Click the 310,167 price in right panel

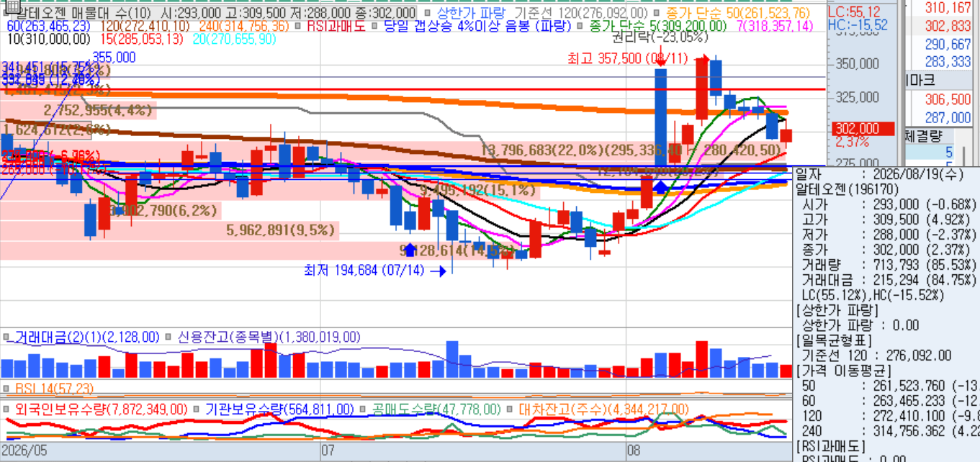pos(948,8)
